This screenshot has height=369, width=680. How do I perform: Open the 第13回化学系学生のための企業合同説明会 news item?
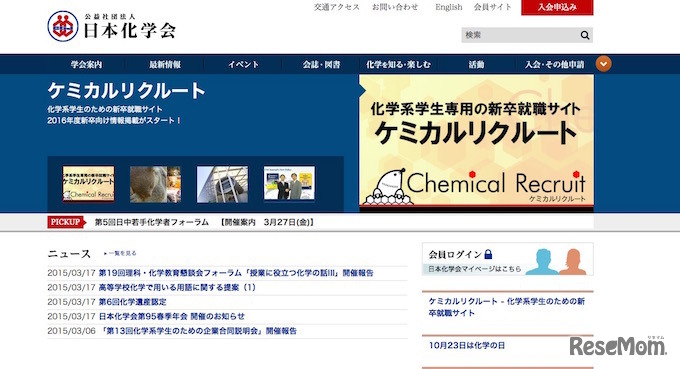199,331
